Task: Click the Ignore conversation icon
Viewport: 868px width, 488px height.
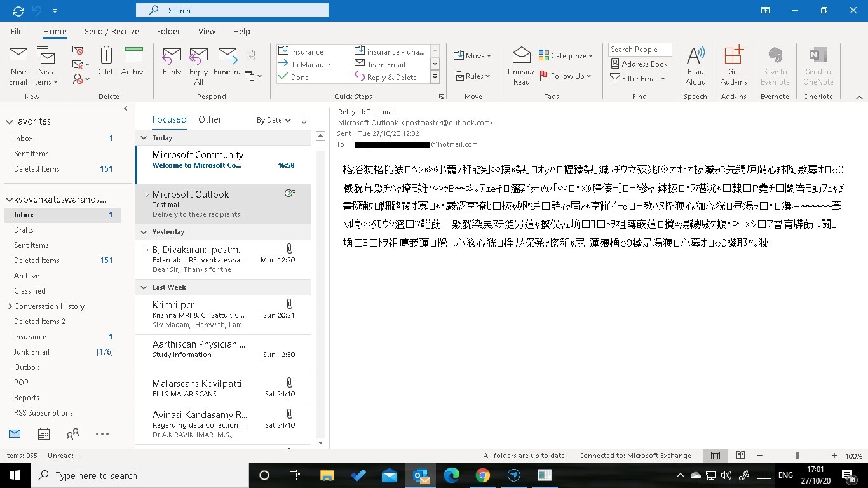Action: (x=78, y=50)
